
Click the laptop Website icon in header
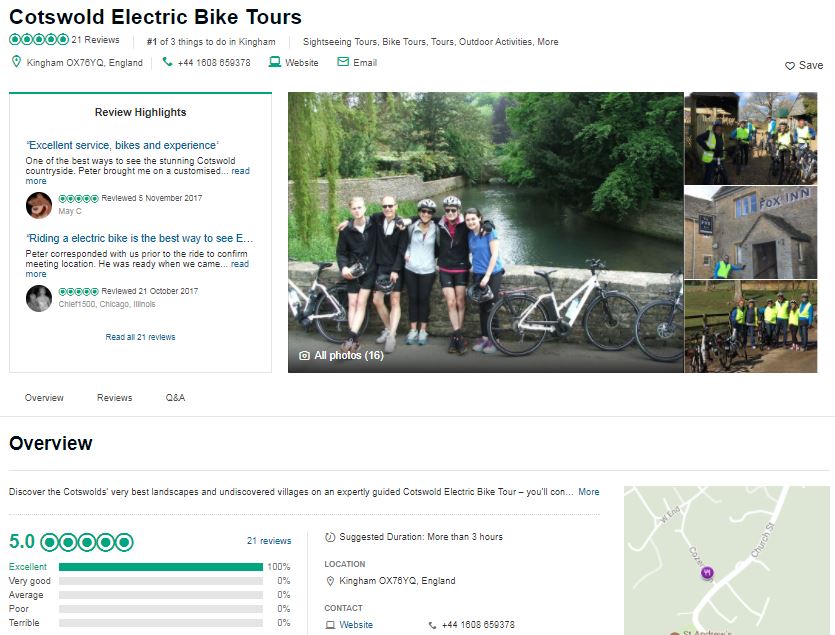click(x=275, y=63)
